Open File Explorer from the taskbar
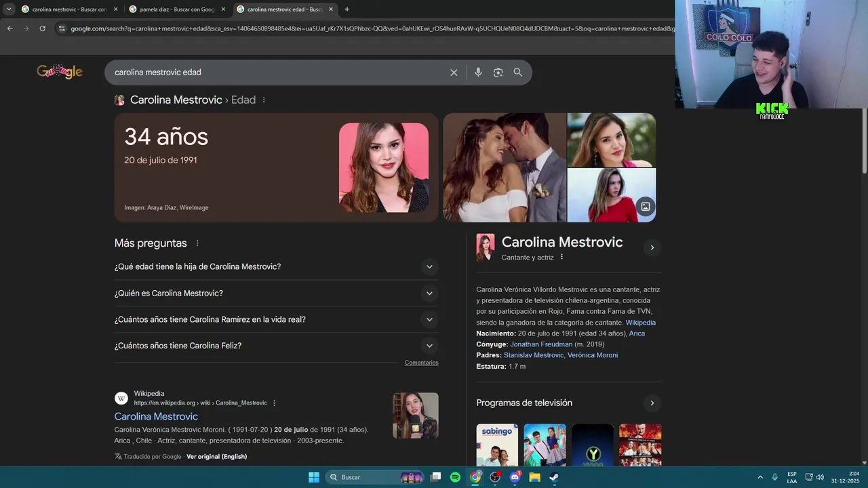Viewport: 868px width, 488px height. [534, 477]
